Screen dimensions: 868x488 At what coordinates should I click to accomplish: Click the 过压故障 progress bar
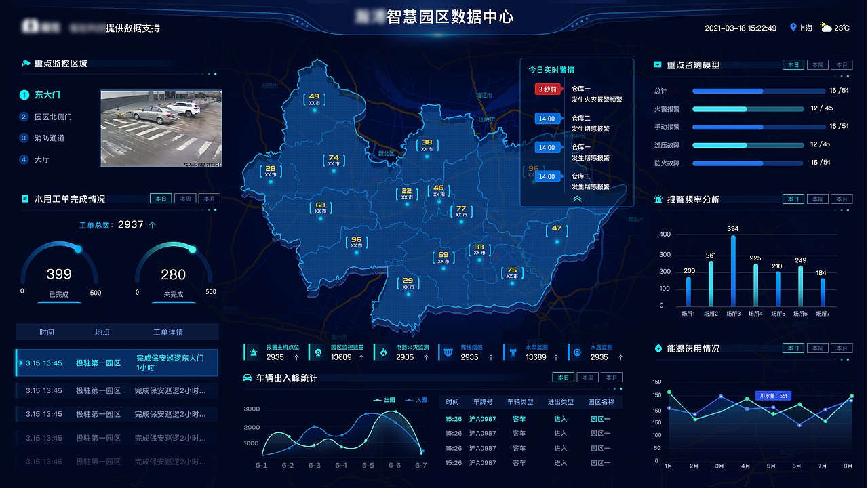748,144
